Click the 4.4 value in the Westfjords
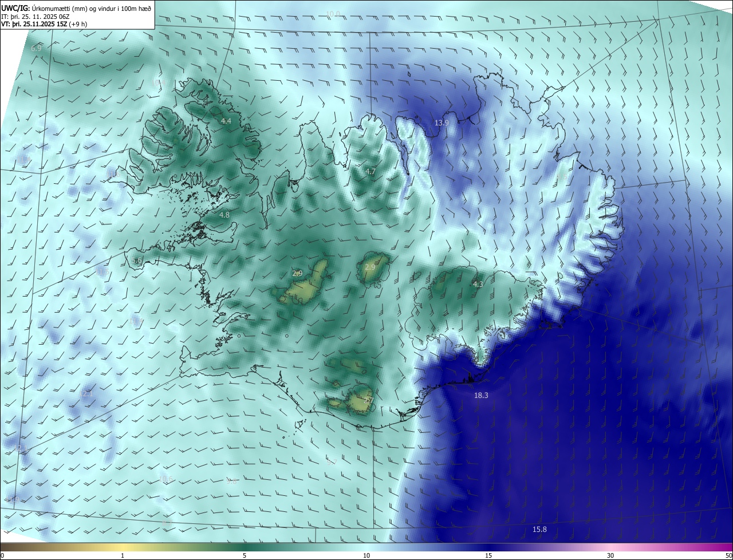The image size is (733, 560). point(226,121)
